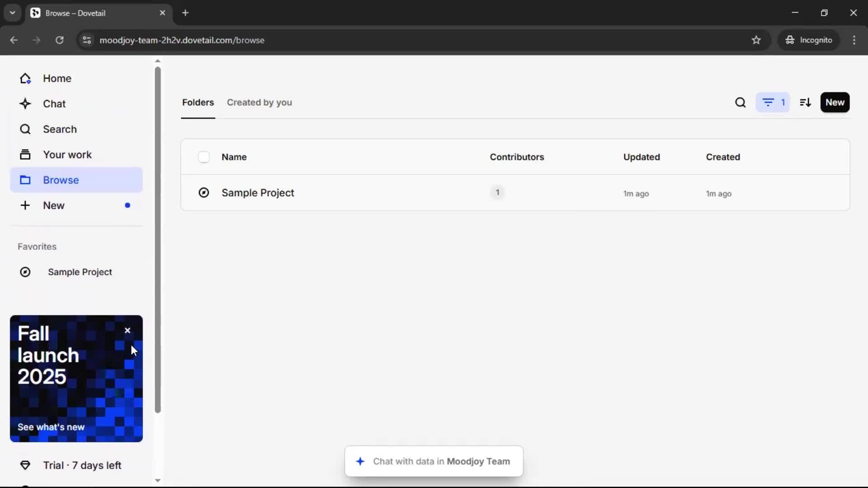Viewport: 868px width, 488px height.
Task: Open the See what's new link
Action: 51,427
